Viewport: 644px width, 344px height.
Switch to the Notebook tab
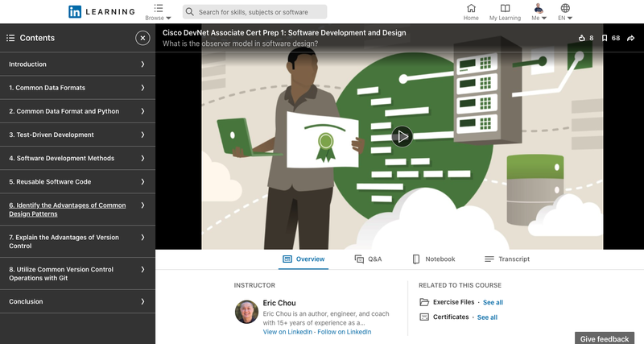(x=434, y=259)
